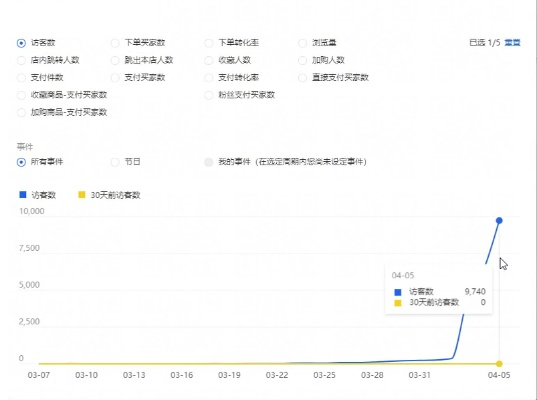The height and width of the screenshot is (400, 537).
Task: Click the 03-07 x-axis date label
Action: [39, 375]
